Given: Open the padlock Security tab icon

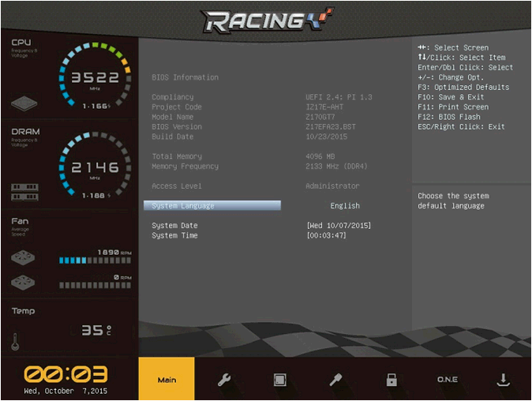Looking at the screenshot, I should click(392, 380).
